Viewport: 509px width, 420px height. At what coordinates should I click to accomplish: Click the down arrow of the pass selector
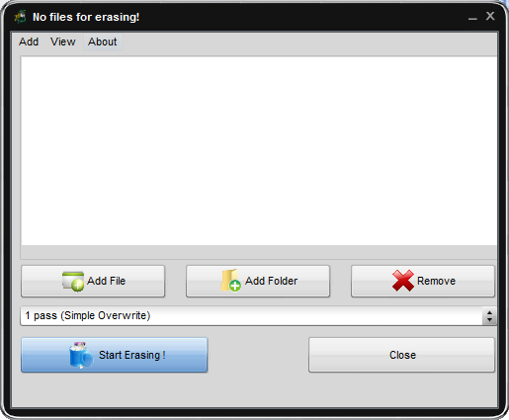pyautogui.click(x=489, y=319)
